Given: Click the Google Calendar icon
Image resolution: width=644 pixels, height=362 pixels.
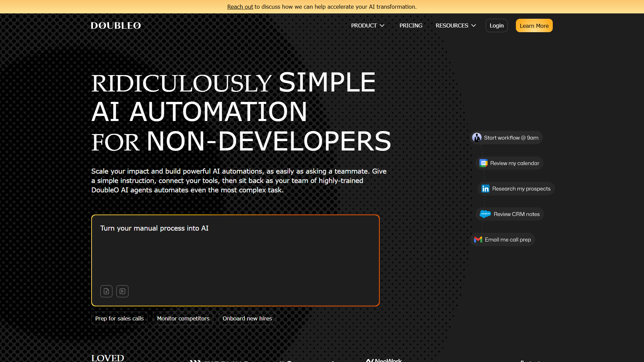Looking at the screenshot, I should coord(483,163).
